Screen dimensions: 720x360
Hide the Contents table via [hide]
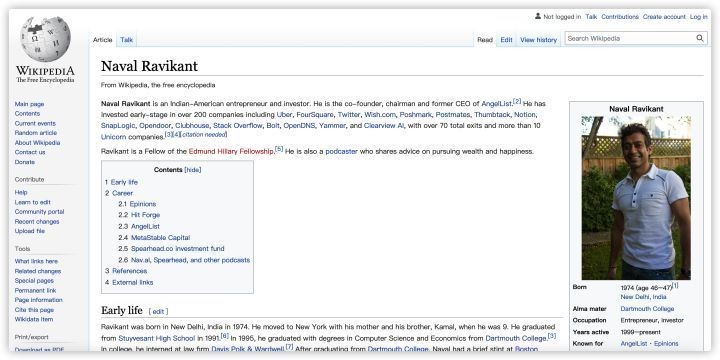tap(193, 170)
